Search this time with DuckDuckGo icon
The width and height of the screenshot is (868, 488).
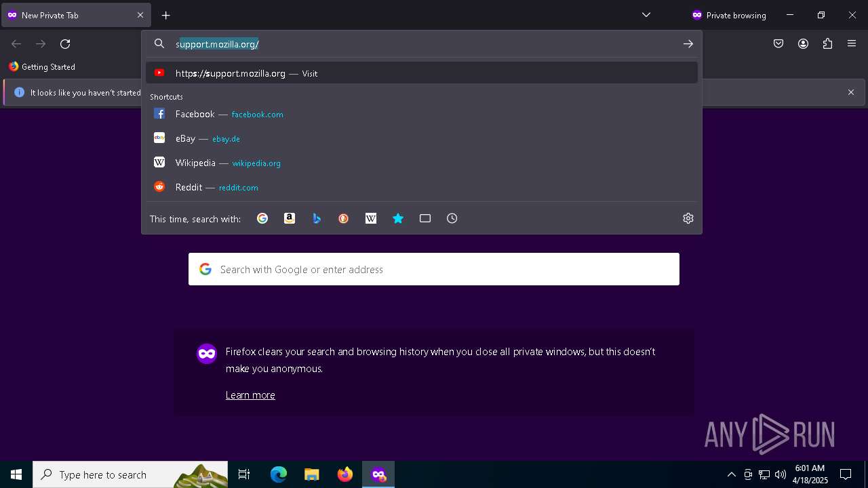(x=344, y=218)
